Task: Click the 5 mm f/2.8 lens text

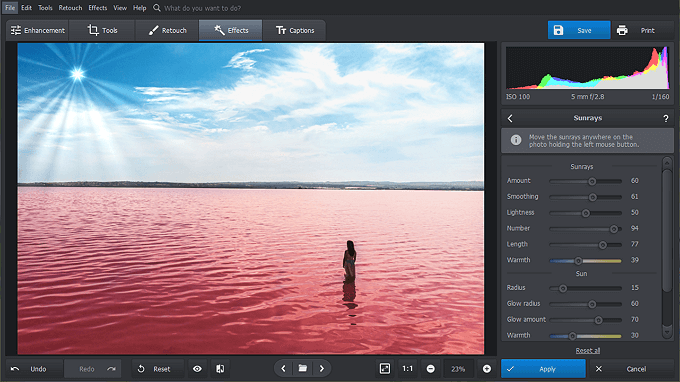Action: point(588,97)
